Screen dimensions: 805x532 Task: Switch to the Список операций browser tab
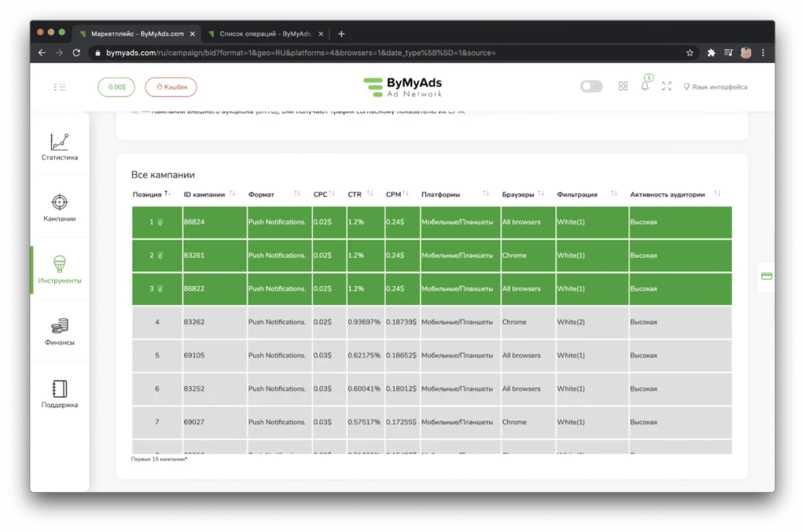point(265,34)
